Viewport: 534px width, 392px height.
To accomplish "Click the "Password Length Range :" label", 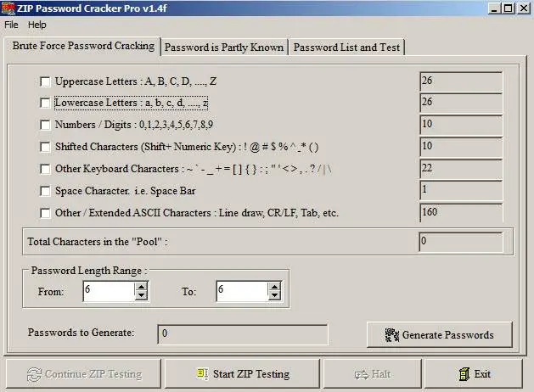I will click(x=89, y=271).
